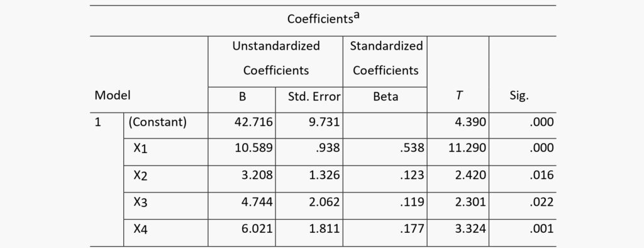Click the (Constant) row label

pos(157,123)
